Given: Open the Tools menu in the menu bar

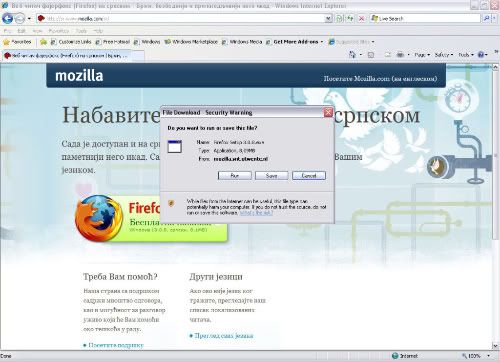Looking at the screenshot, I should (x=81, y=31).
